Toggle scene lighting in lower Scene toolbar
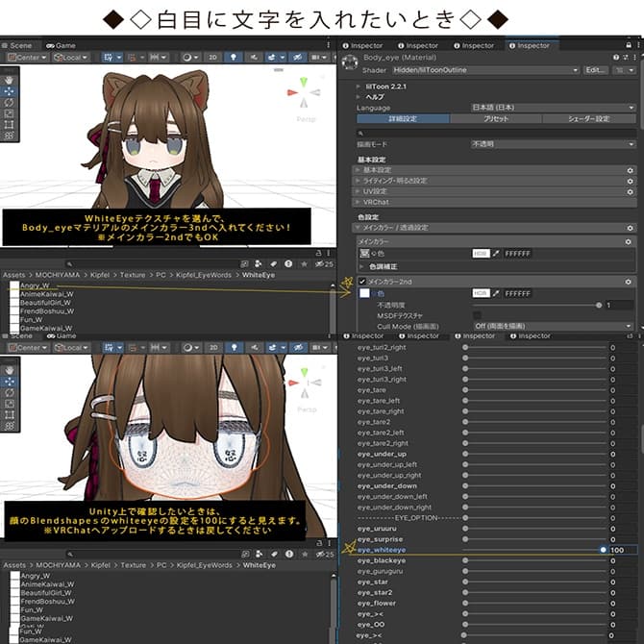Image resolution: width=644 pixels, height=644 pixels. (235, 347)
